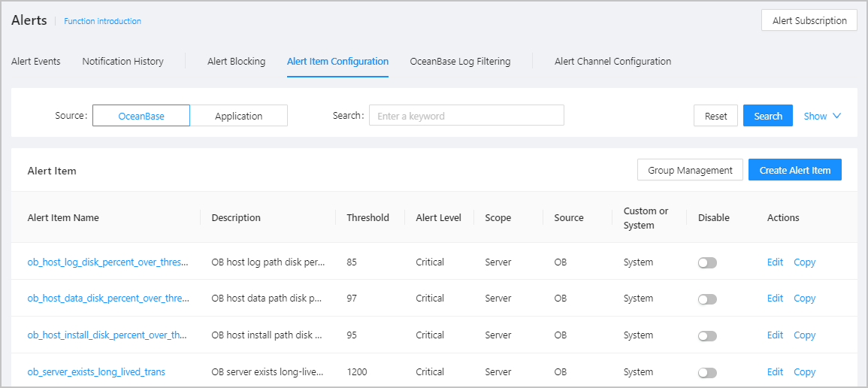868x388 pixels.
Task: Click the keyword search input field
Action: (x=466, y=116)
